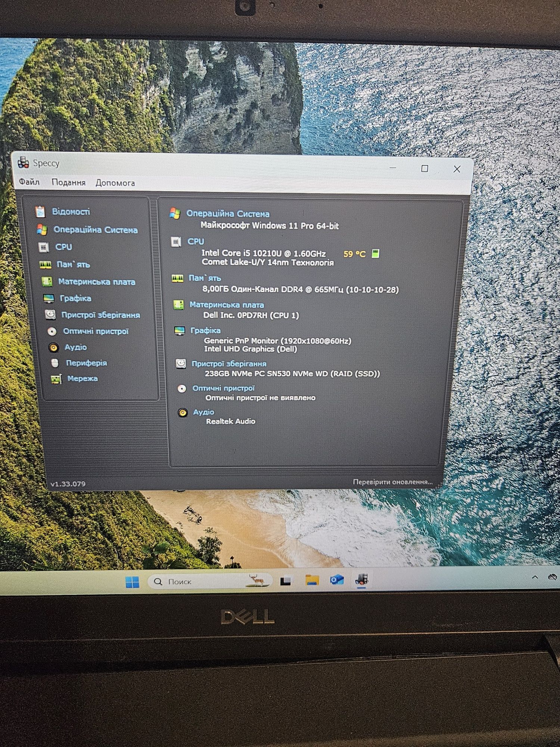Viewport: 560px width, 747px height.
Task: Maximize the Speccy window
Action: pyautogui.click(x=424, y=168)
